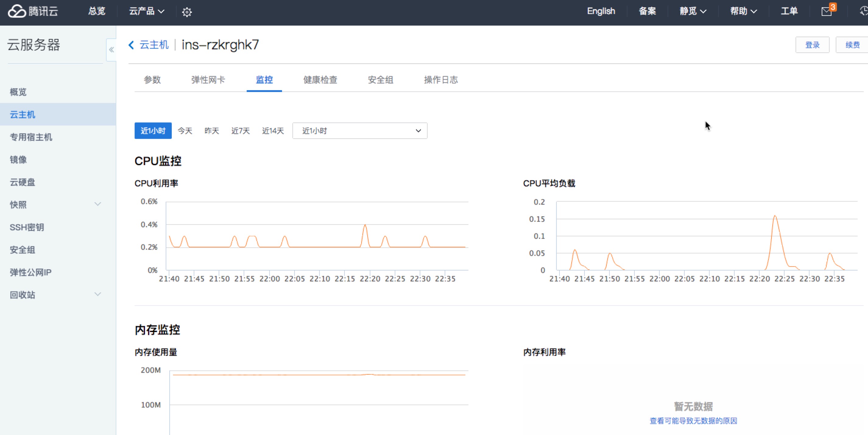Open 镜像 in the sidebar
This screenshot has width=868, height=435.
pos(18,160)
